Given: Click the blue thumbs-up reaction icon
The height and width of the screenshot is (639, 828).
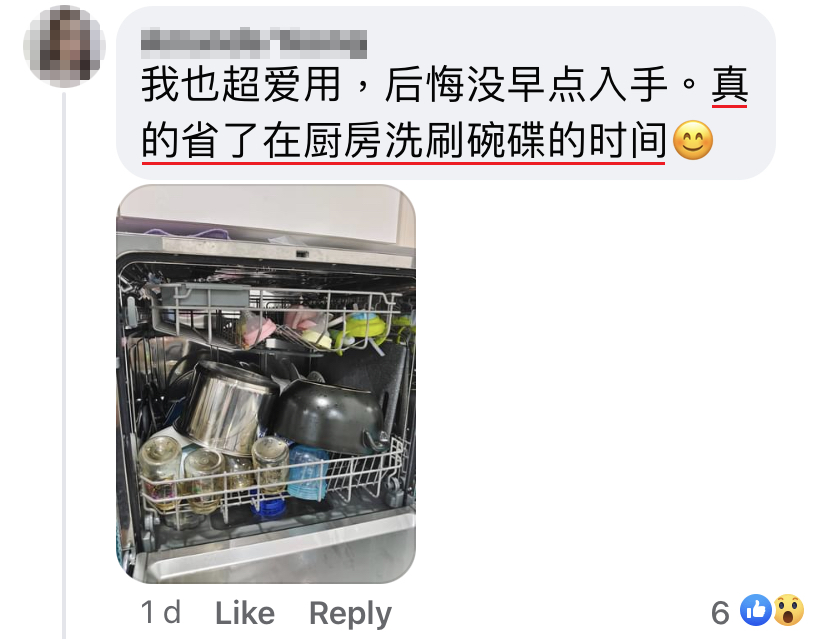Looking at the screenshot, I should point(756,610).
